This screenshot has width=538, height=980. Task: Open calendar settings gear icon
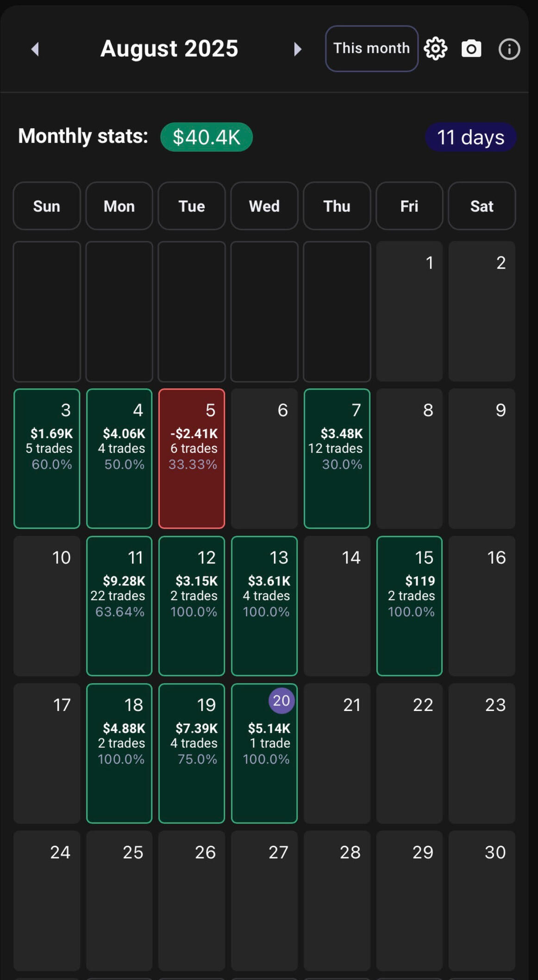[x=436, y=49]
